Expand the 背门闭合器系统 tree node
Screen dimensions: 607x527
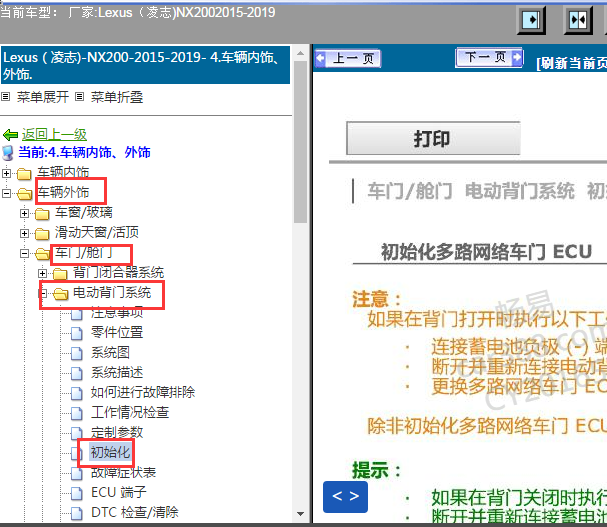coord(43,273)
